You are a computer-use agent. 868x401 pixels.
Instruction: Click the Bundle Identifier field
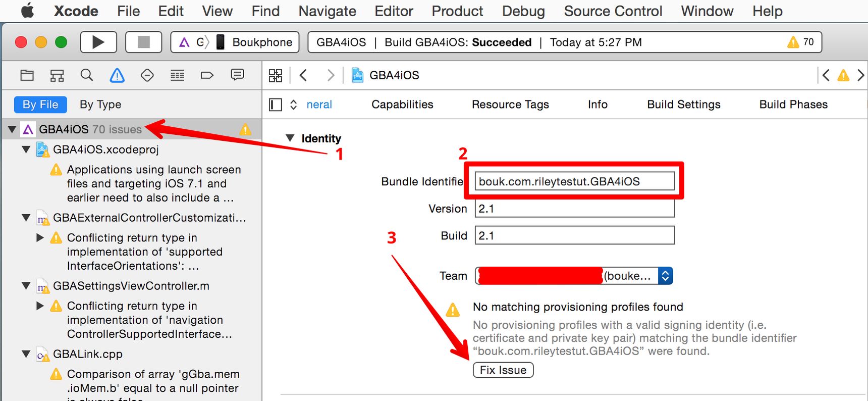(575, 181)
